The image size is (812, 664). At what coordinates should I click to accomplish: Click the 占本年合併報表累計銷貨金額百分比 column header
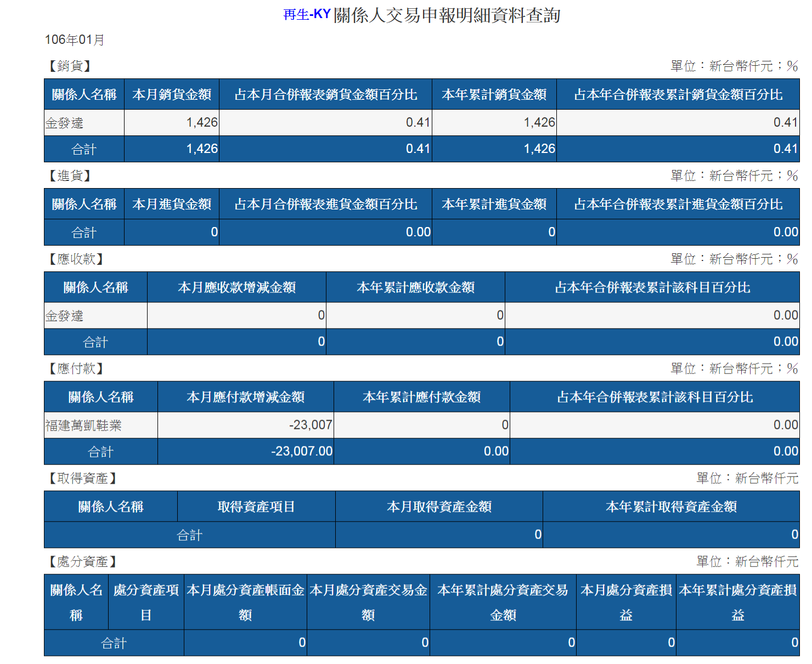pyautogui.click(x=678, y=94)
